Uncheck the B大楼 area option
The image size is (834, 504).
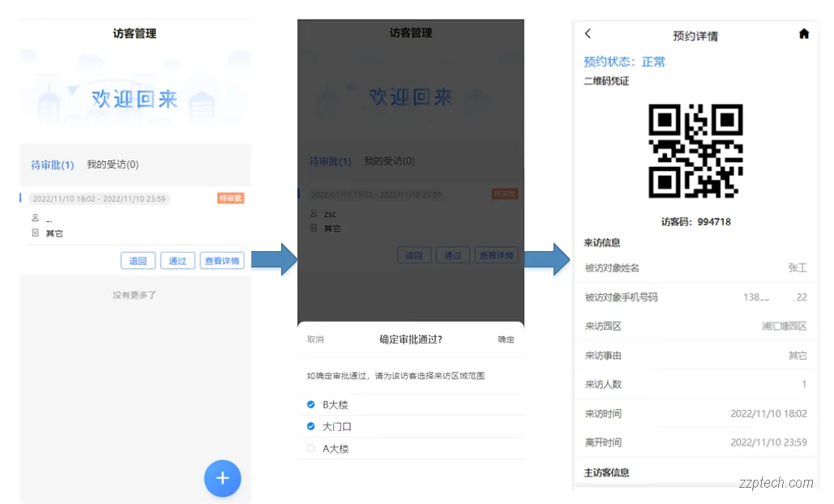310,404
